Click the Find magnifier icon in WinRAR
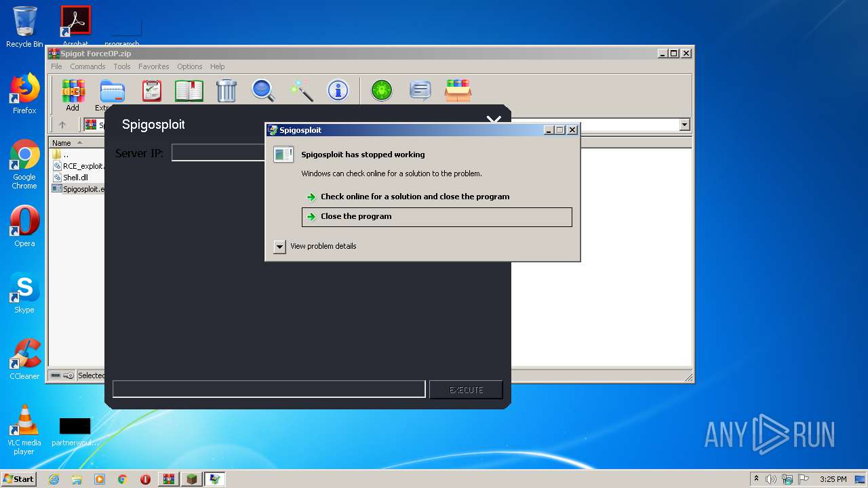This screenshot has height=488, width=868. [x=263, y=90]
